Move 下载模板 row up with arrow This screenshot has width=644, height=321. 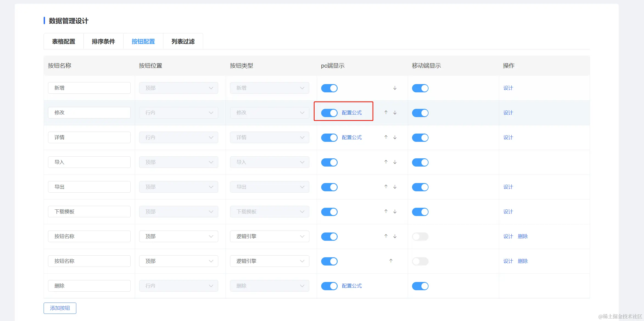(386, 211)
